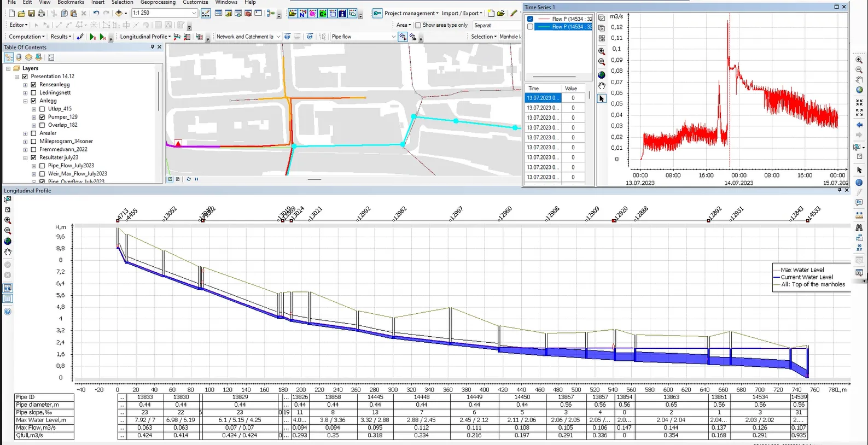
Task: Open the Customize menu
Action: click(195, 3)
